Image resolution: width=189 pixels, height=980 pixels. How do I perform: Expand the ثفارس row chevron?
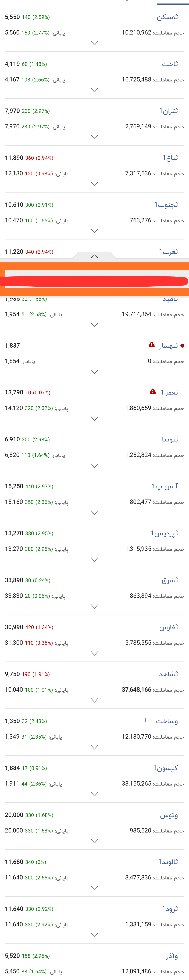94,653
